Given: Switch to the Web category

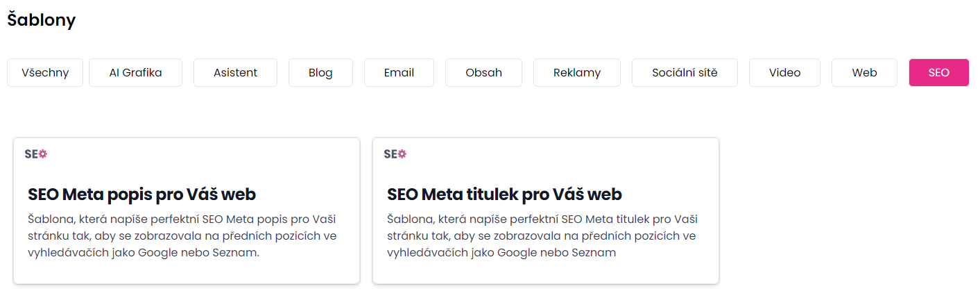Looking at the screenshot, I should pos(864,72).
